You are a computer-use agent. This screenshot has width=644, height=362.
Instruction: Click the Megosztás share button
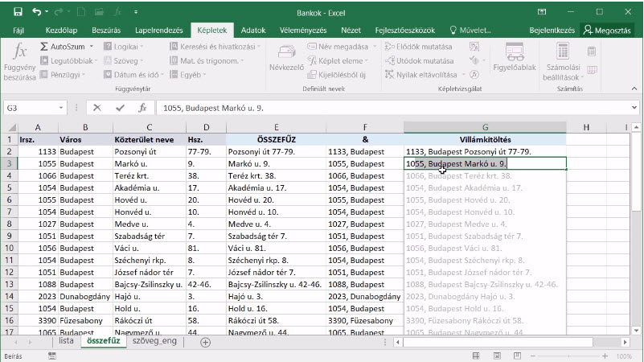coord(607,30)
